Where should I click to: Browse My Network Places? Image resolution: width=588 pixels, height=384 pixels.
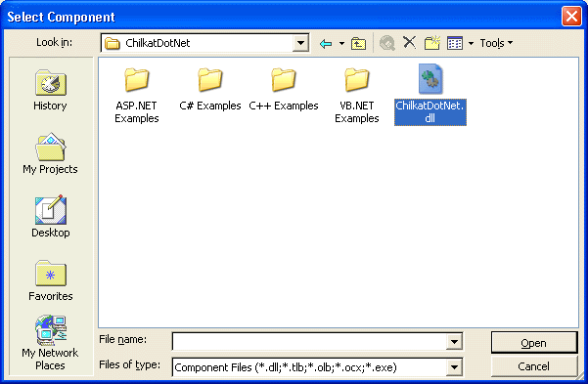pyautogui.click(x=50, y=343)
